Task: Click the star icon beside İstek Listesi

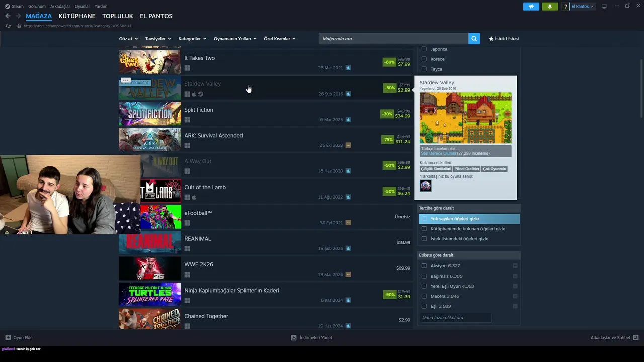Action: click(x=491, y=39)
